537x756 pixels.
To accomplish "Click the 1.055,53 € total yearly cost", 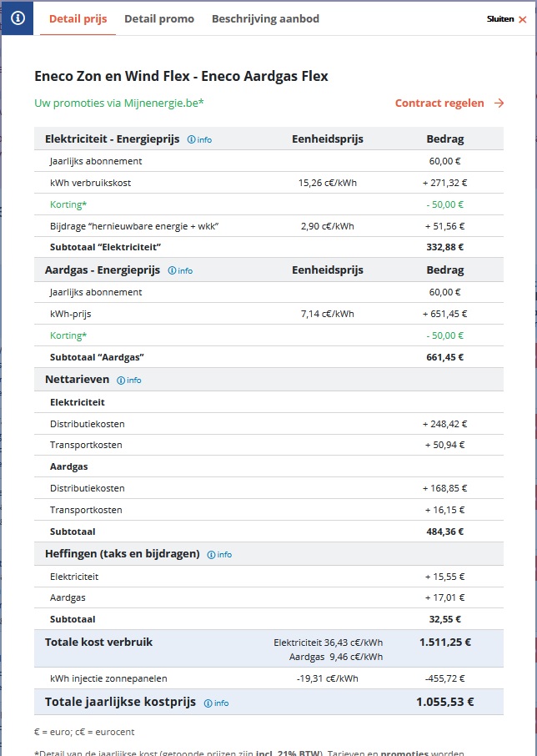I will (445, 702).
